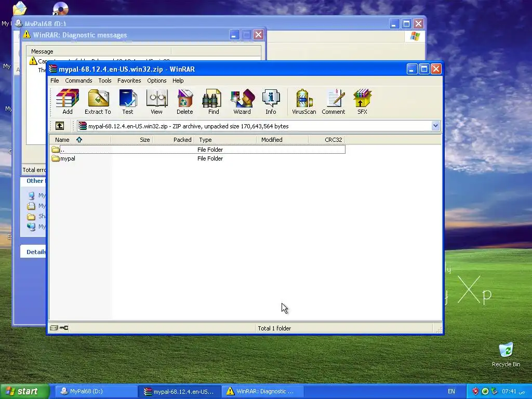
Task: Minimize the mypal zip WinRAR window
Action: (412, 69)
